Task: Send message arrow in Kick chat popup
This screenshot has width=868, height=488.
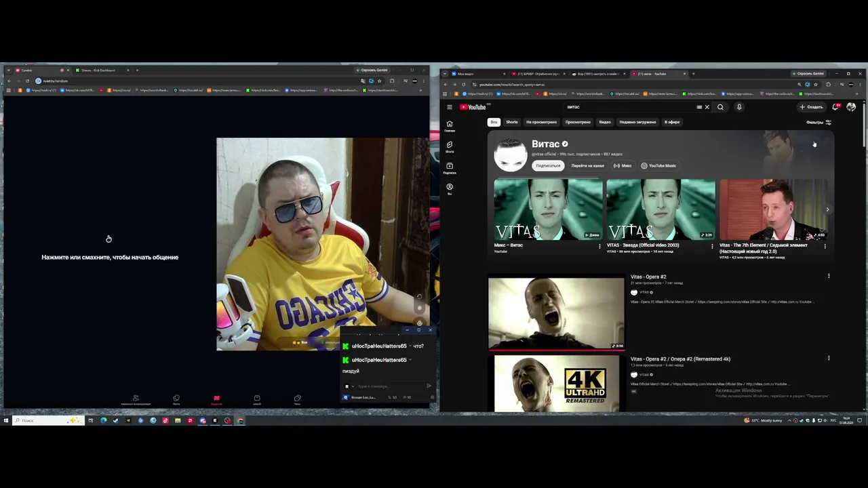Action: tap(429, 386)
